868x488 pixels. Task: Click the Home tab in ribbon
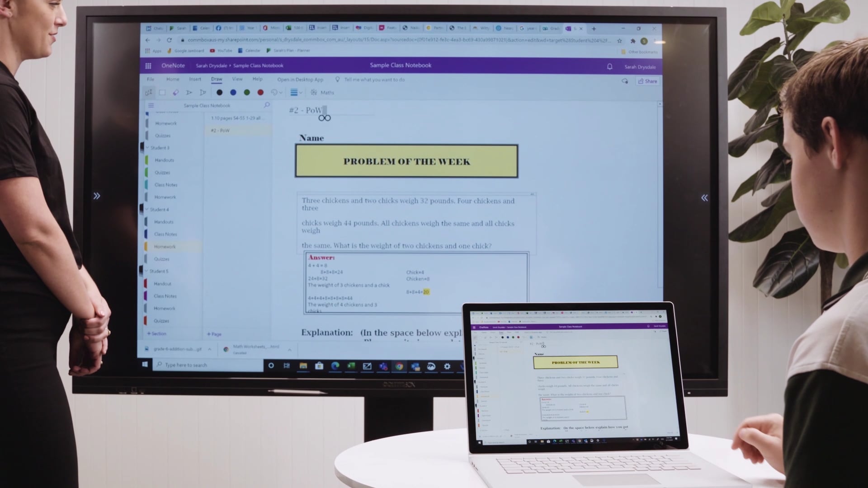pyautogui.click(x=173, y=79)
